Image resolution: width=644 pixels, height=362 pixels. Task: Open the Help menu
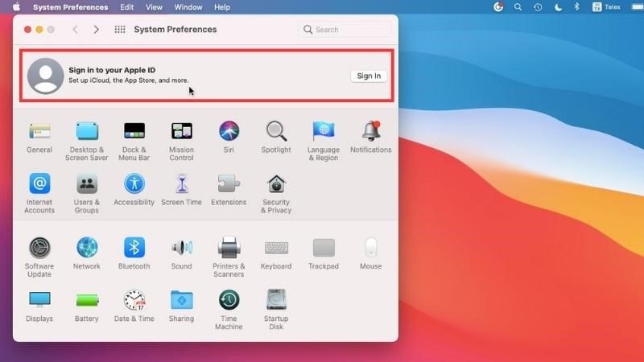coord(222,7)
